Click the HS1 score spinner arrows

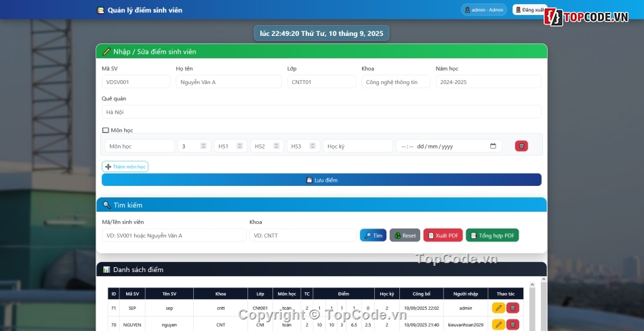pyautogui.click(x=240, y=146)
